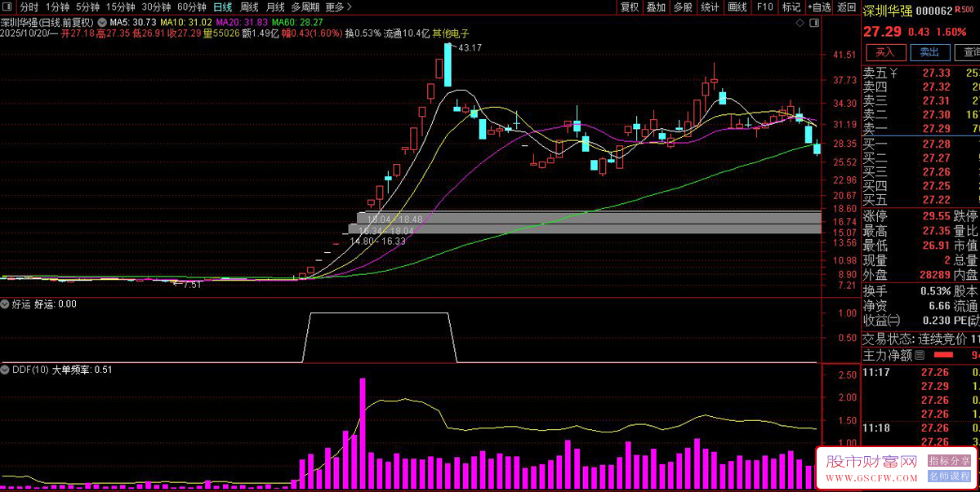Image resolution: width=980 pixels, height=492 pixels.
Task: Click the R500 badge beside stock code
Action: click(x=965, y=9)
